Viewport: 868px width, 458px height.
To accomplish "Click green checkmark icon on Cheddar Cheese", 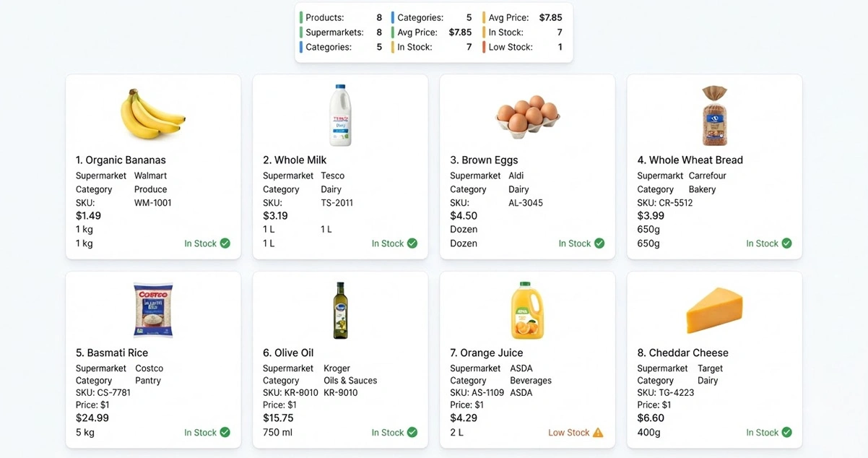I will pos(786,433).
